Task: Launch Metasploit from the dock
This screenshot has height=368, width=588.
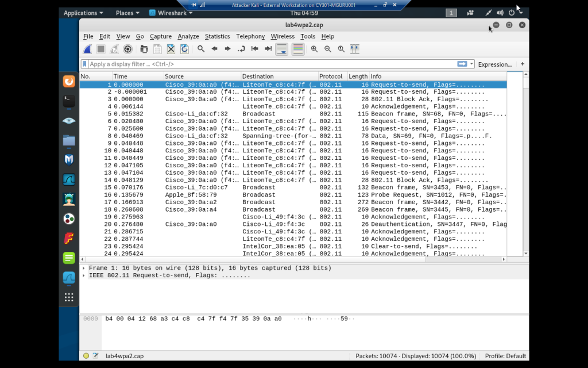Action: pyautogui.click(x=69, y=160)
